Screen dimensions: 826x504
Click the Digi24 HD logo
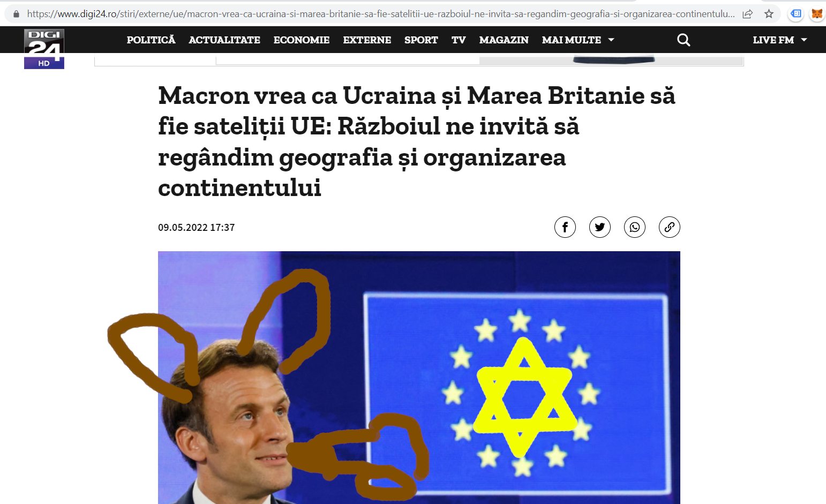44,49
